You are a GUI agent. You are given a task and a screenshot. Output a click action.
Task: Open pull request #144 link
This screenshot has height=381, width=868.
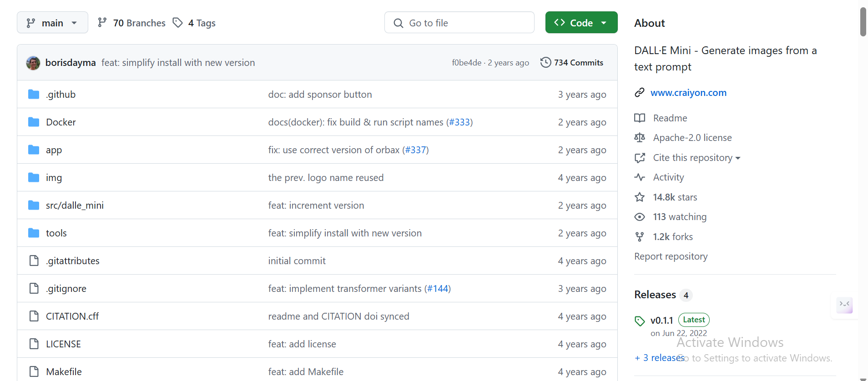coord(438,289)
